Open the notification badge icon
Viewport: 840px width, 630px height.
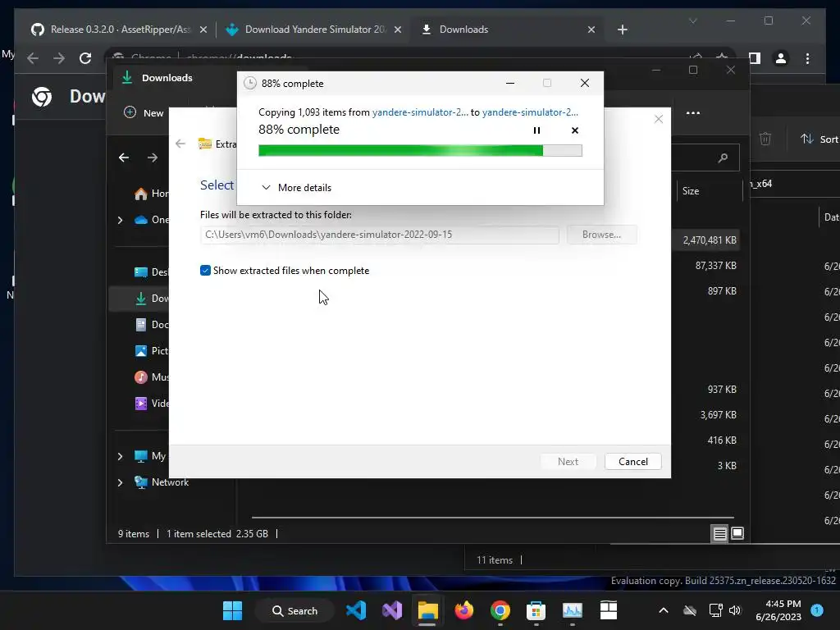(817, 609)
